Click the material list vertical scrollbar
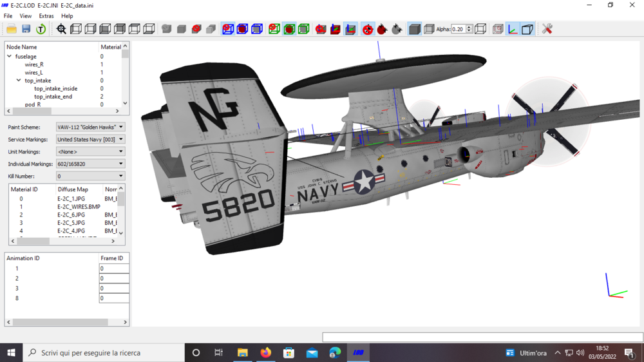The height and width of the screenshot is (362, 644). pyautogui.click(x=121, y=211)
